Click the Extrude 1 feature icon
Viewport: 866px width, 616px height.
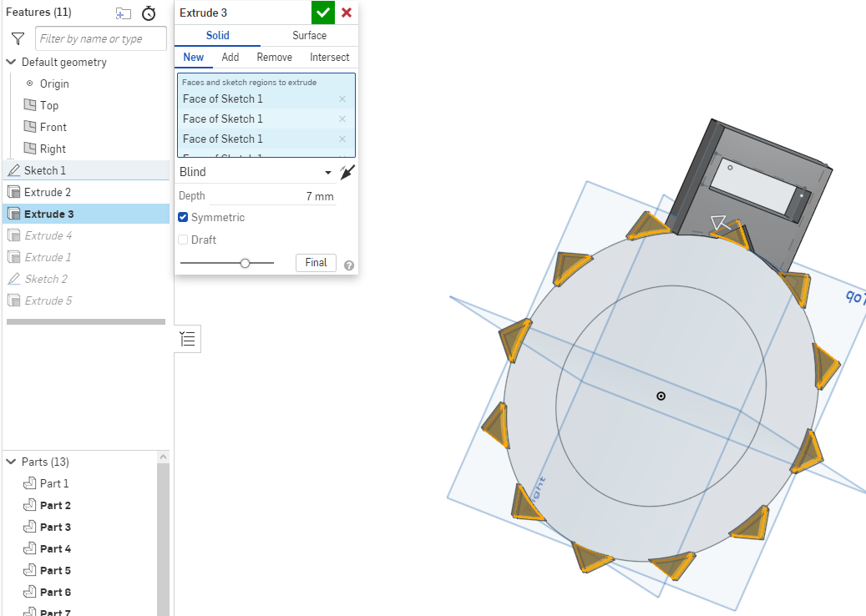[14, 257]
